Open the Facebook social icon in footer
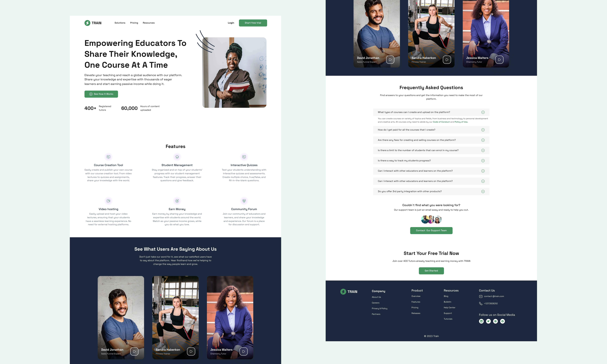Image resolution: width=607 pixels, height=364 pixels. pyautogui.click(x=502, y=321)
